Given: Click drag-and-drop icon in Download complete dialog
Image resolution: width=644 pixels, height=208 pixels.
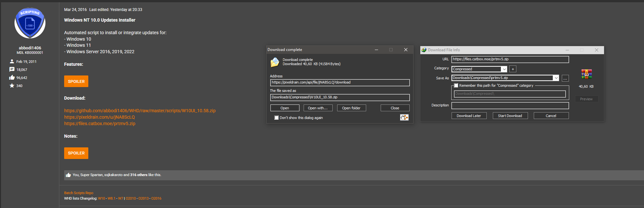Looking at the screenshot, I should click(404, 117).
